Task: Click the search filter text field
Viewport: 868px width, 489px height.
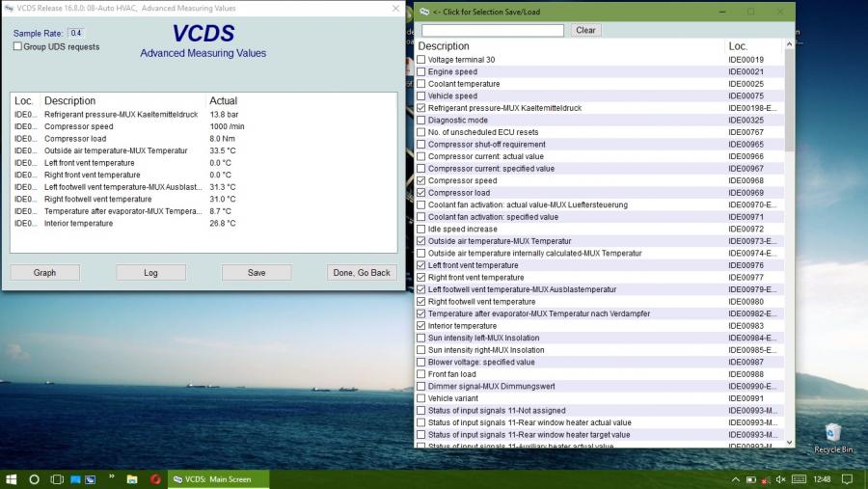Action: (x=493, y=31)
